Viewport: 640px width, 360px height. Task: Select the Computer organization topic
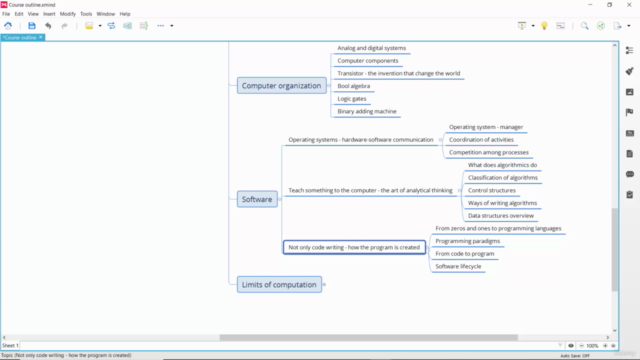point(281,86)
